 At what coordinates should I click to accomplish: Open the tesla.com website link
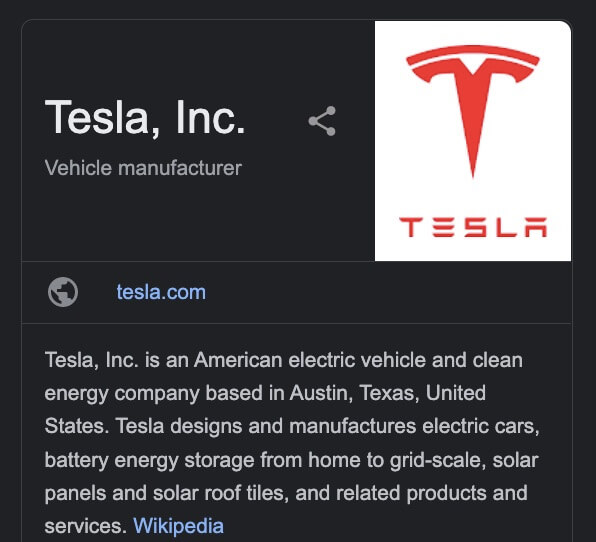click(x=161, y=292)
